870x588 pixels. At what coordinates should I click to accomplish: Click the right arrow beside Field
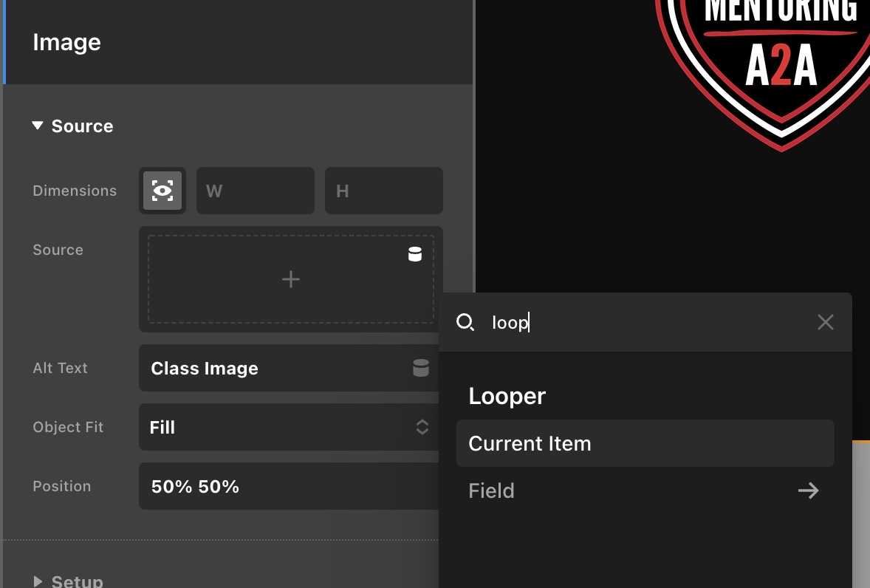(808, 490)
